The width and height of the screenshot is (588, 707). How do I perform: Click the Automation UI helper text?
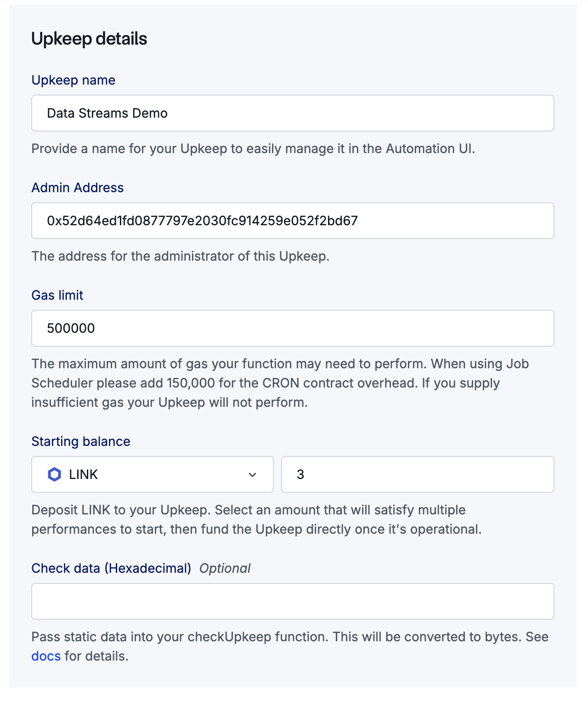[253, 148]
